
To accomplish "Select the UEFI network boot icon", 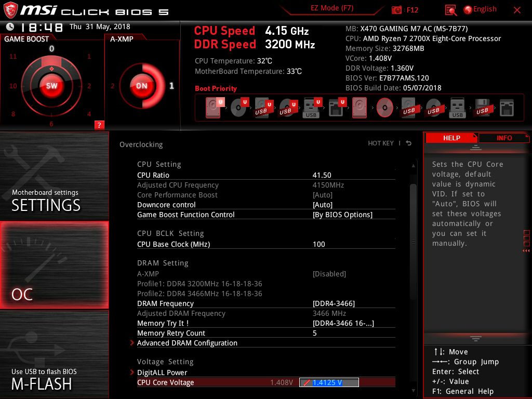I will coord(337,108).
